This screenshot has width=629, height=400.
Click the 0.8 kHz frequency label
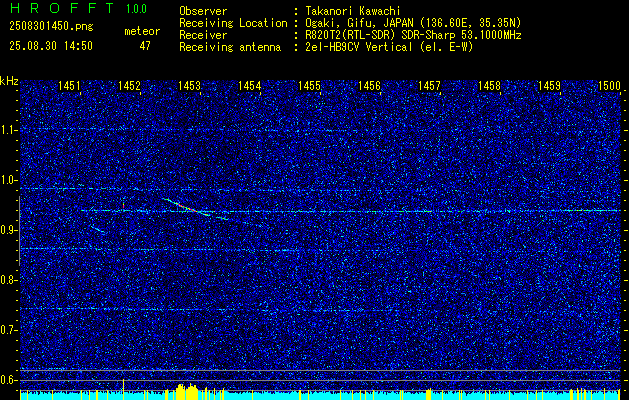8,280
